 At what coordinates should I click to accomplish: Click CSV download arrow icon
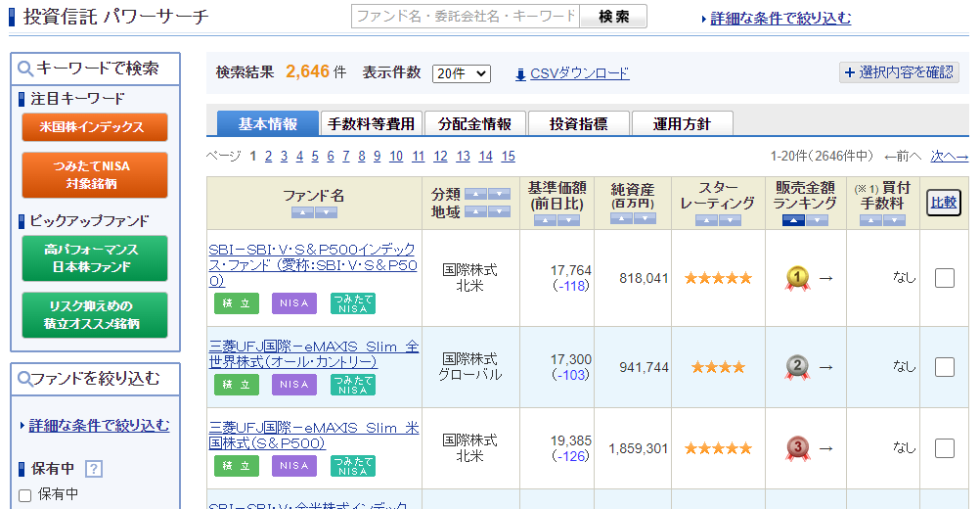click(520, 75)
